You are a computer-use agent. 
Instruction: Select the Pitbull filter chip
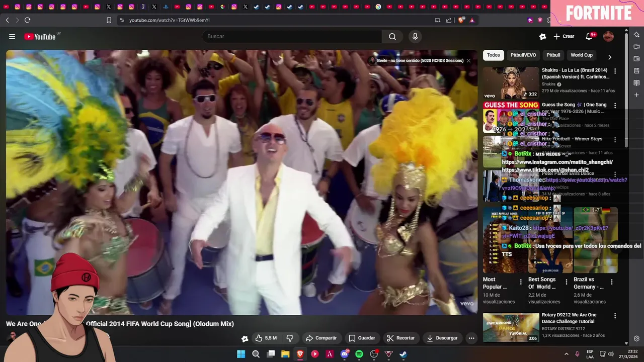553,55
